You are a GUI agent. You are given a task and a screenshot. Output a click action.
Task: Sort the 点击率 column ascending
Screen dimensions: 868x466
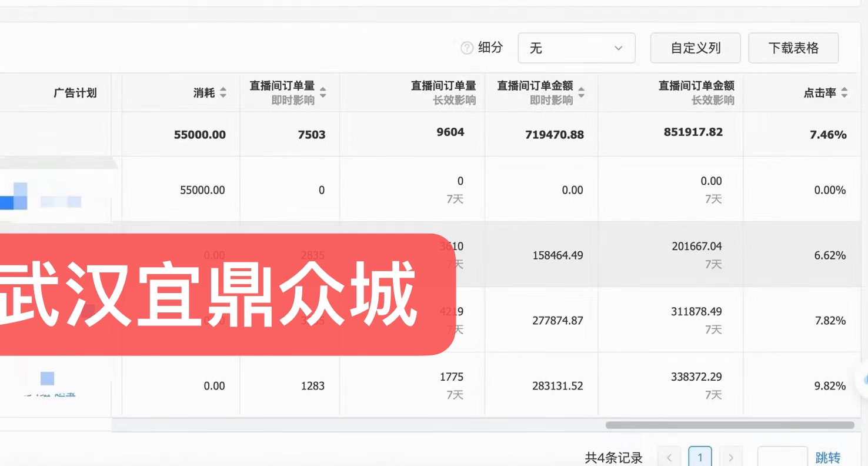pos(844,89)
